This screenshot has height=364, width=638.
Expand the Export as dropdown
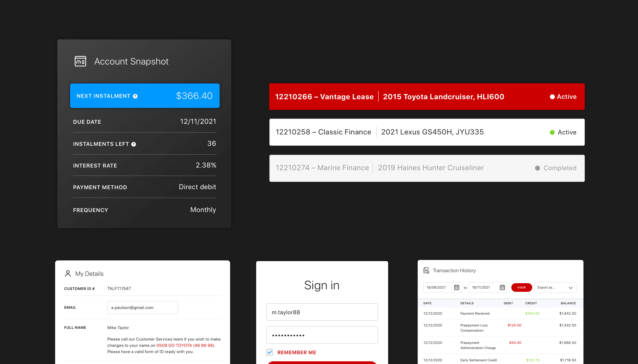pos(550,287)
